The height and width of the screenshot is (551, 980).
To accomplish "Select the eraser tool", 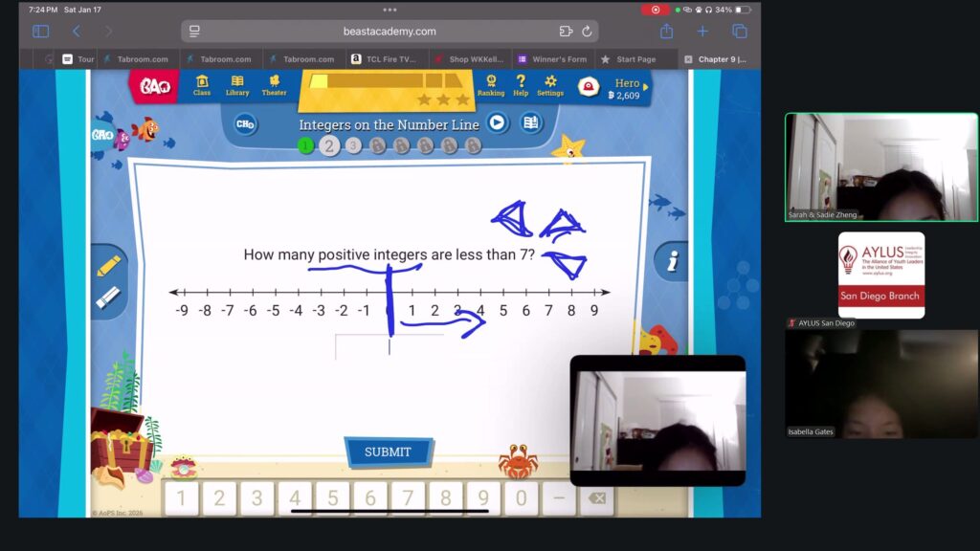I will pyautogui.click(x=108, y=298).
